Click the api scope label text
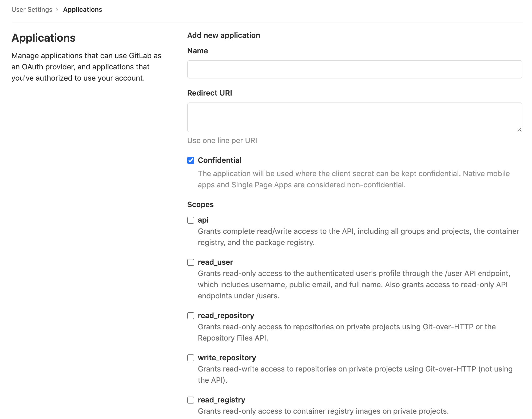Image resolution: width=532 pixels, height=419 pixels. click(x=203, y=220)
